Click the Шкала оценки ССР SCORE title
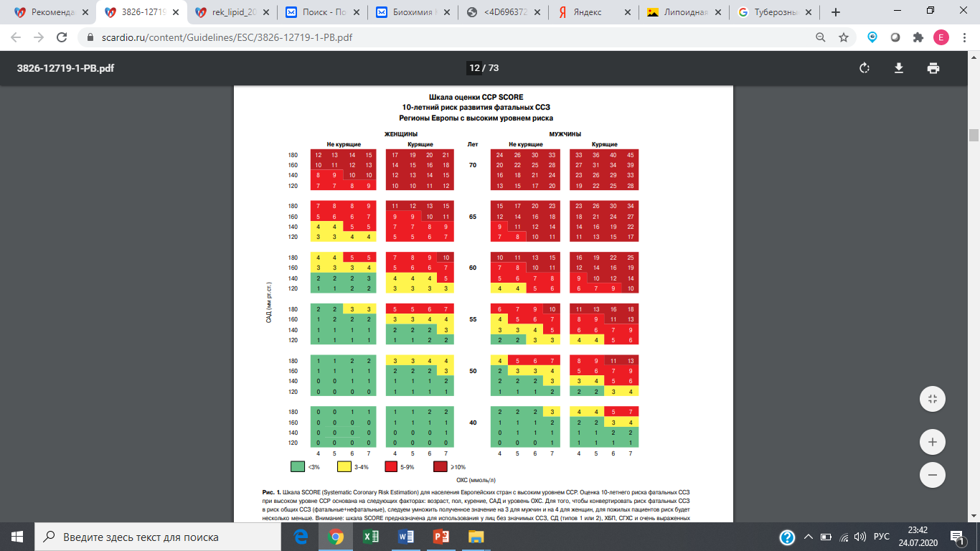This screenshot has width=980, height=551. (476, 96)
